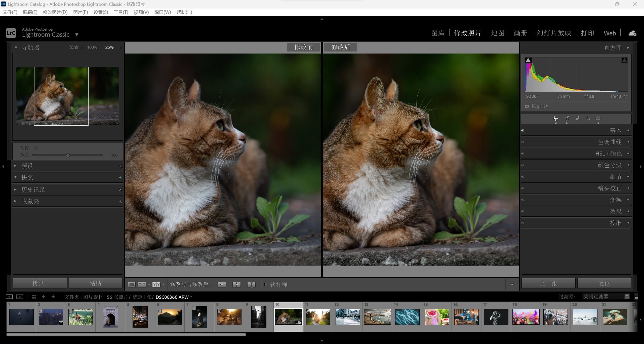
Task: Add a collection with 收藏夹 plus icon
Action: (x=120, y=201)
